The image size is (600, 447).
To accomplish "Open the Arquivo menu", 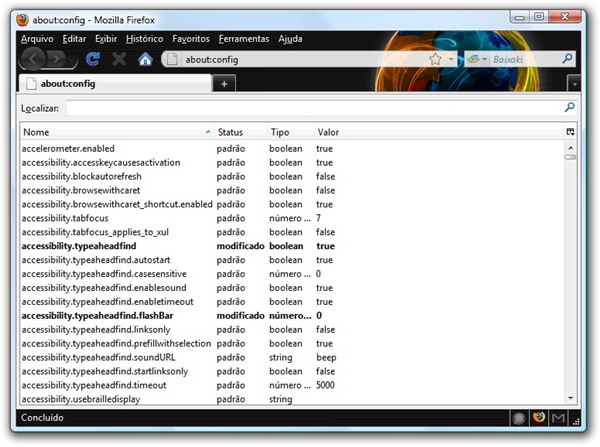I will point(37,39).
